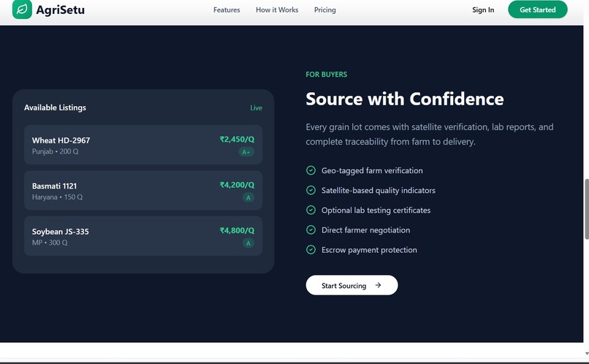Click check icon beside Optional lab testing certificates
The width and height of the screenshot is (589, 364).
tap(311, 210)
